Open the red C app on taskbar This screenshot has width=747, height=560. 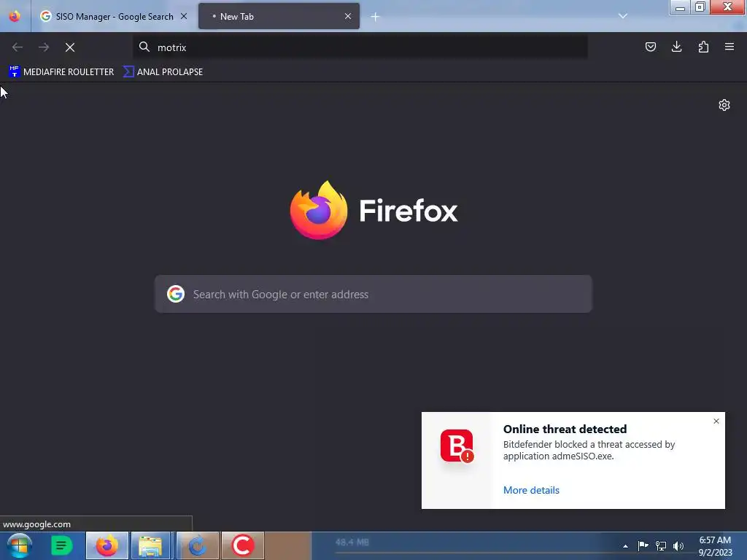(242, 545)
